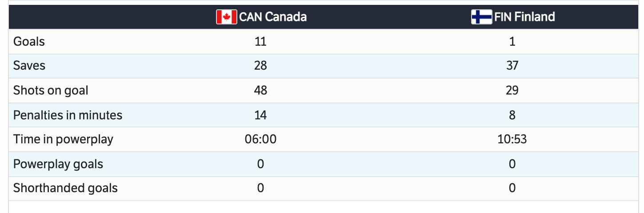The height and width of the screenshot is (213, 644).
Task: Click Finland's penalty minutes value 8
Action: pos(512,115)
